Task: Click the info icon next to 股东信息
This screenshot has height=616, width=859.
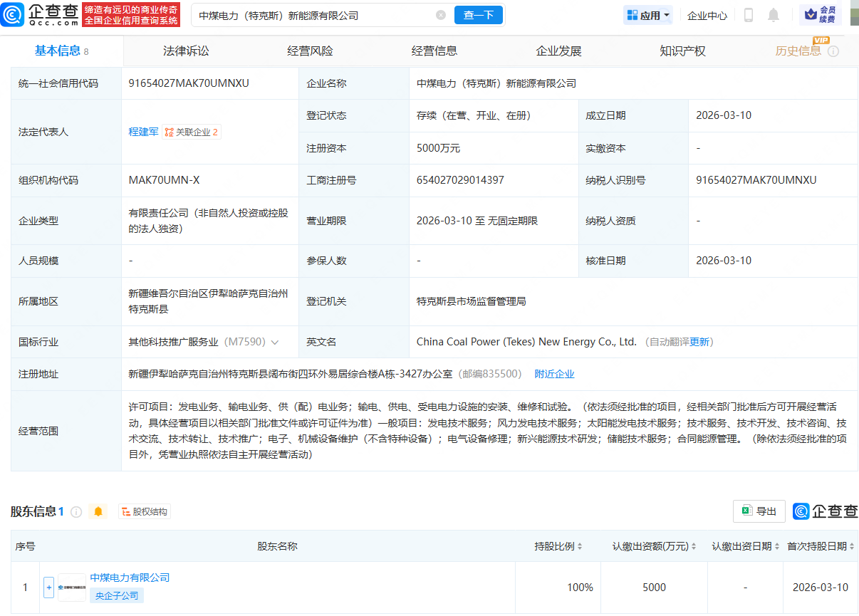Action: (x=76, y=511)
